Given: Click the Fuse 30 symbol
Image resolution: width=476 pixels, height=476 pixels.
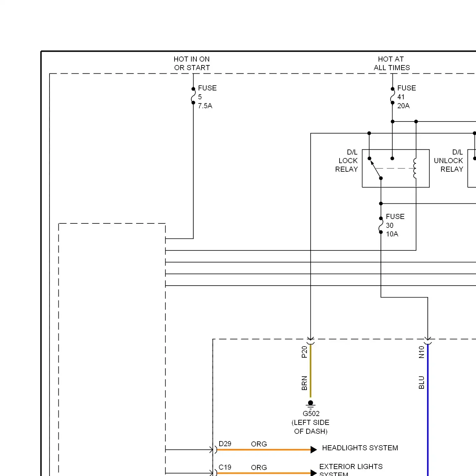Looking at the screenshot, I should pyautogui.click(x=381, y=225).
